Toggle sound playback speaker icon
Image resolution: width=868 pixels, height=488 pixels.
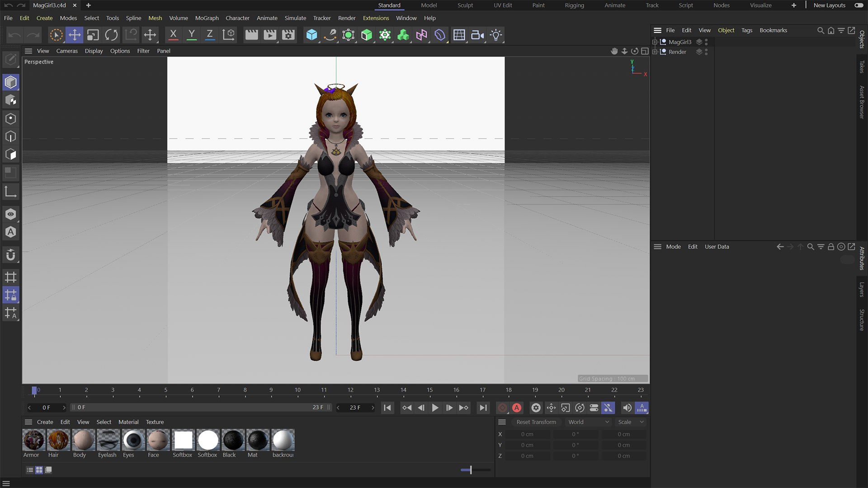pos(627,408)
